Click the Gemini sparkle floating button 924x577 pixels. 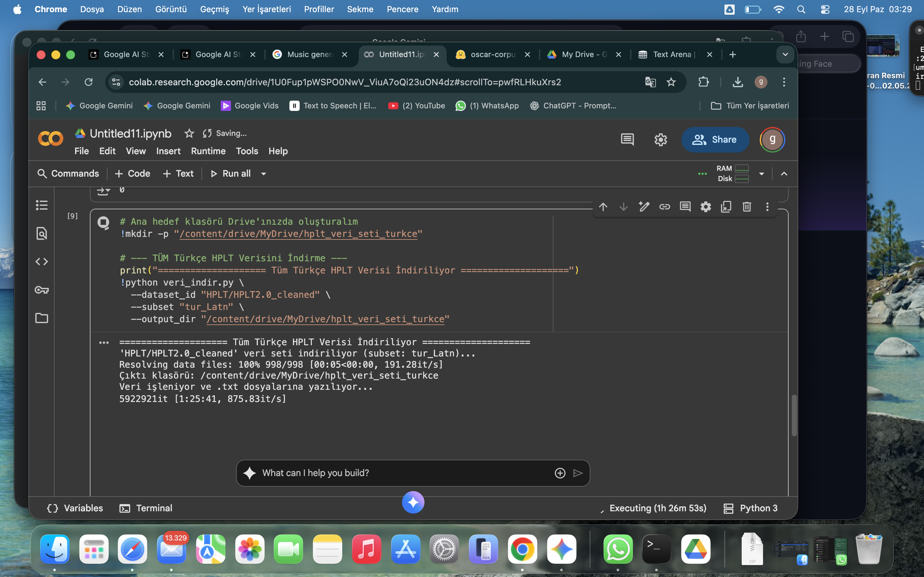(x=413, y=502)
